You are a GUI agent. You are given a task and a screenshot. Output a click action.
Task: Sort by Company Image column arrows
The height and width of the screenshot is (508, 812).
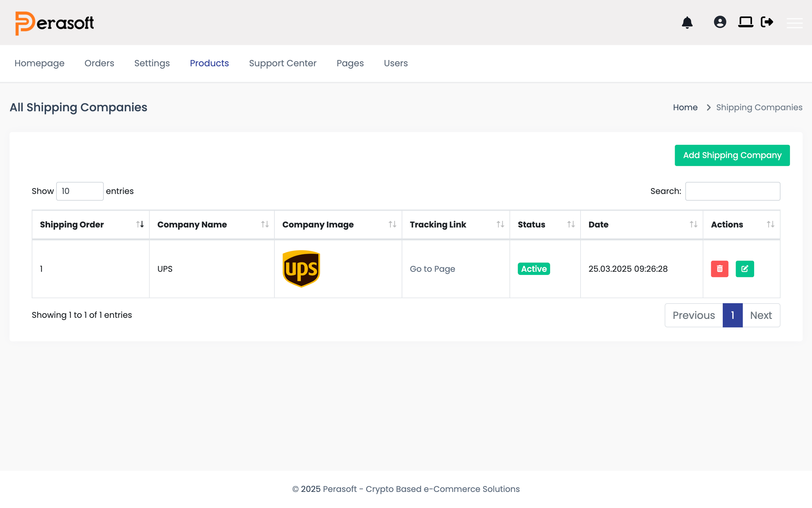tap(392, 224)
